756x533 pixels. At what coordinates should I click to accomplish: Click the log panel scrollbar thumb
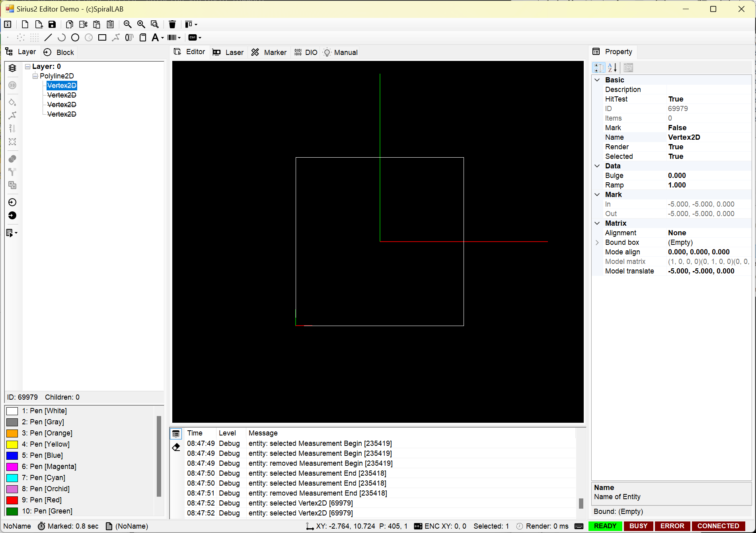click(x=581, y=504)
